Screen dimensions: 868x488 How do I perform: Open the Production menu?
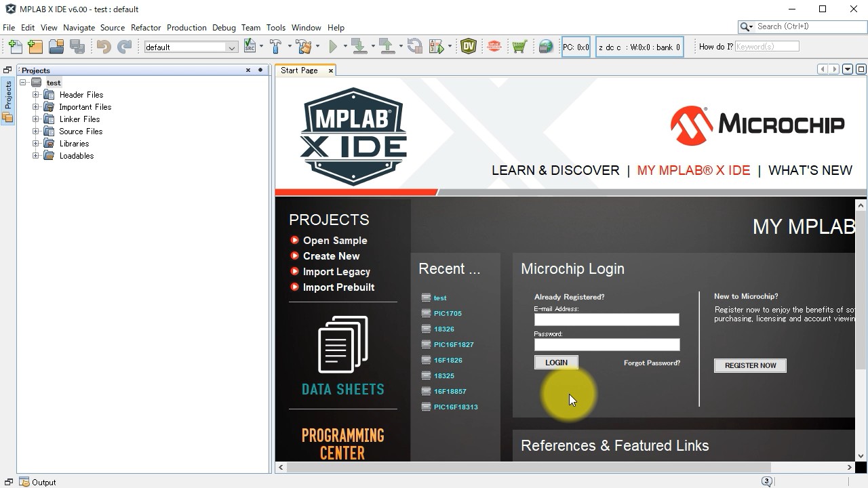tap(186, 28)
